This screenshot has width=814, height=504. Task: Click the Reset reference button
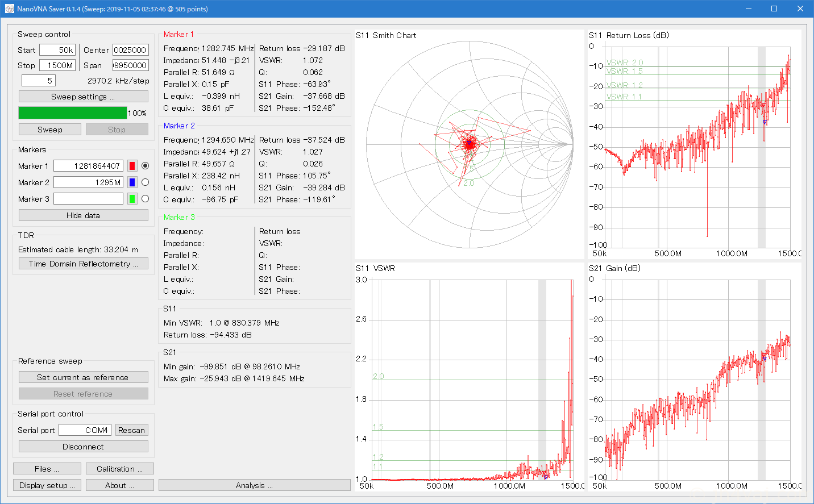83,394
